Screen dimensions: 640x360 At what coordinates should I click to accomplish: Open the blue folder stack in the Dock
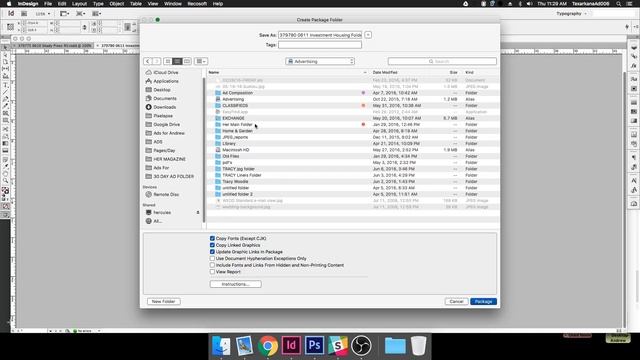coord(395,346)
